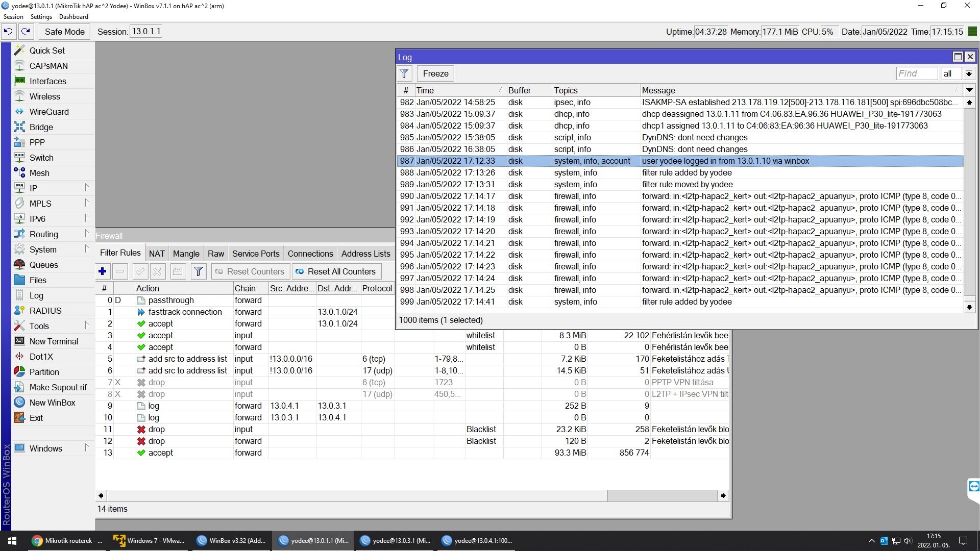
Task: Click the Redo arrow in the toolbar
Action: 26,32
